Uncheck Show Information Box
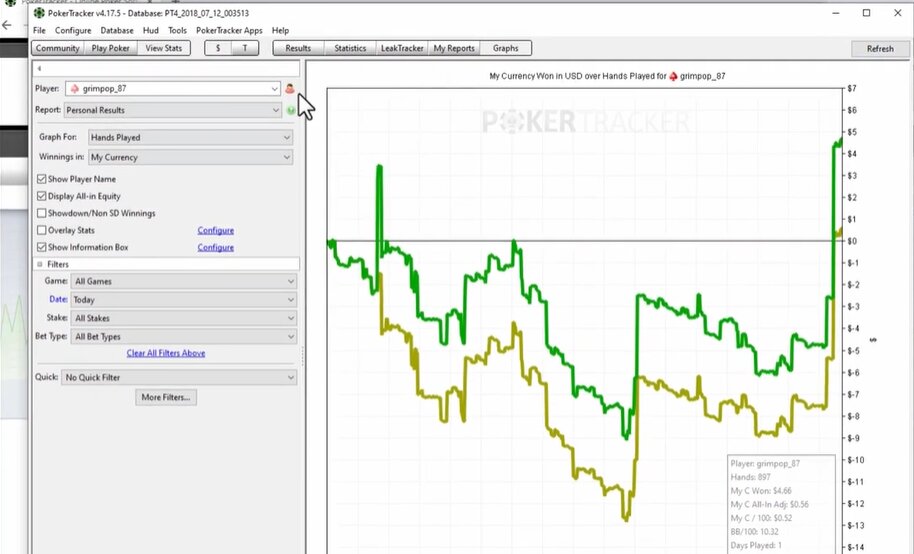 pyautogui.click(x=42, y=247)
